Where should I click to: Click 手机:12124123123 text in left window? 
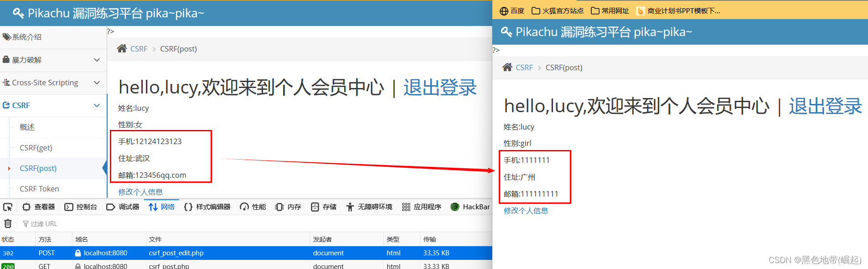pos(150,141)
